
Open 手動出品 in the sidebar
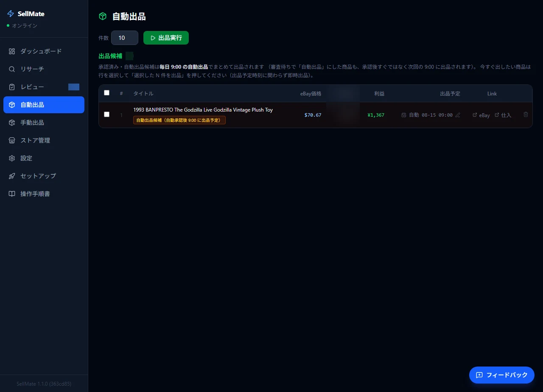pyautogui.click(x=44, y=123)
